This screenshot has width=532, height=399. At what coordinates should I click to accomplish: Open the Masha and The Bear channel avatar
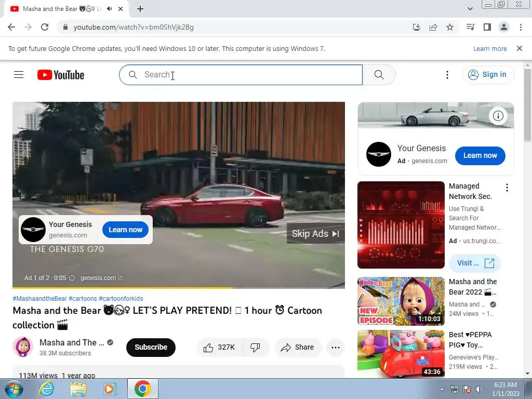click(23, 347)
